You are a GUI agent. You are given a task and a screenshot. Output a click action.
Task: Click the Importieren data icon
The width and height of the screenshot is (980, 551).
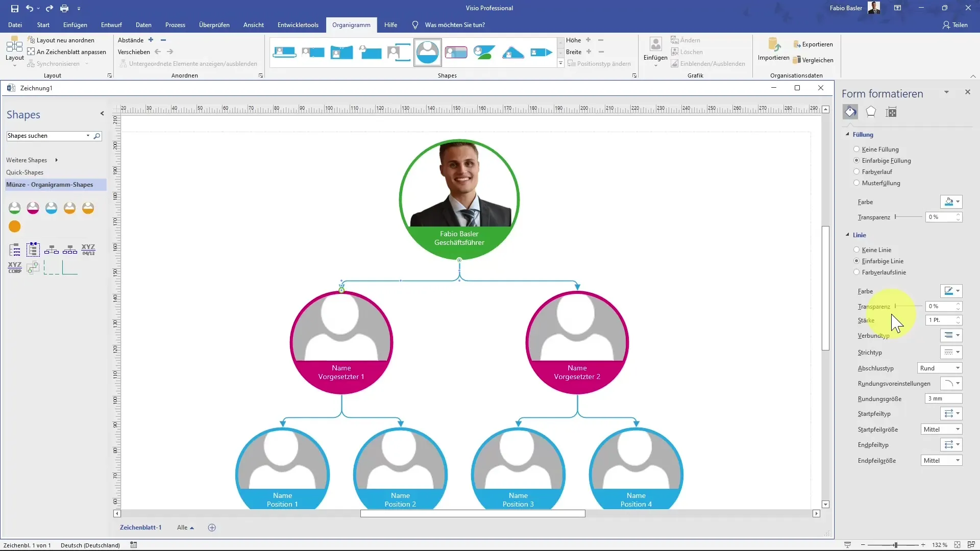[774, 49]
